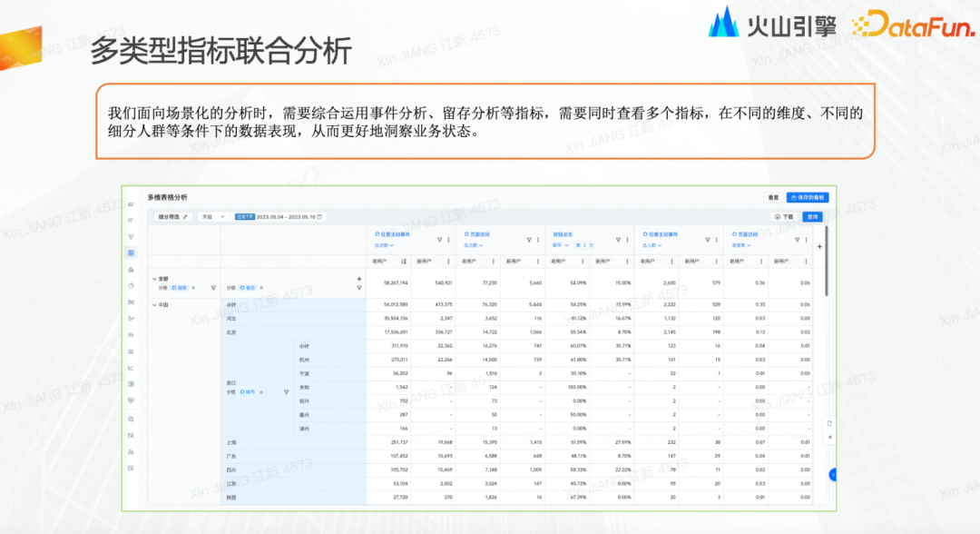The width and height of the screenshot is (980, 534).
Task: Collapse the 中国 row chevron
Action: click(154, 305)
